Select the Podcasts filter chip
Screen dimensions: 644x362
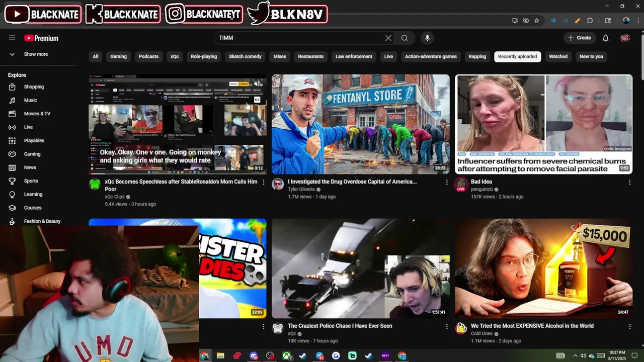click(x=148, y=57)
